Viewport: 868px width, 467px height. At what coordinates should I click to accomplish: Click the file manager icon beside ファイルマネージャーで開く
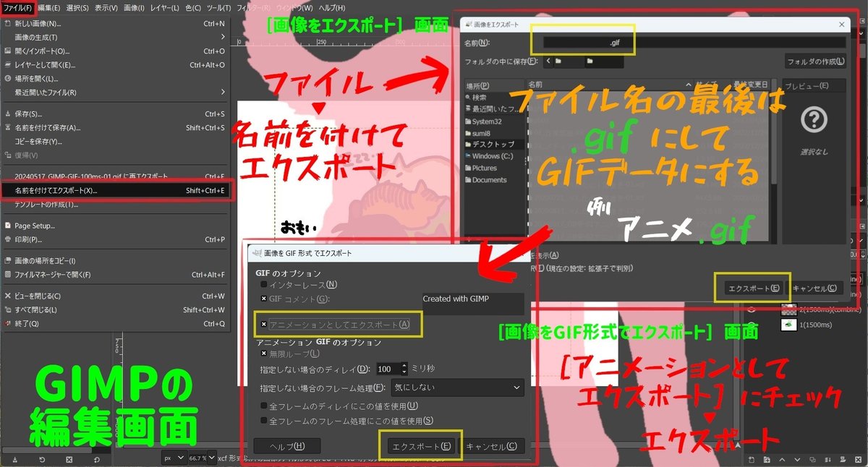[x=7, y=275]
